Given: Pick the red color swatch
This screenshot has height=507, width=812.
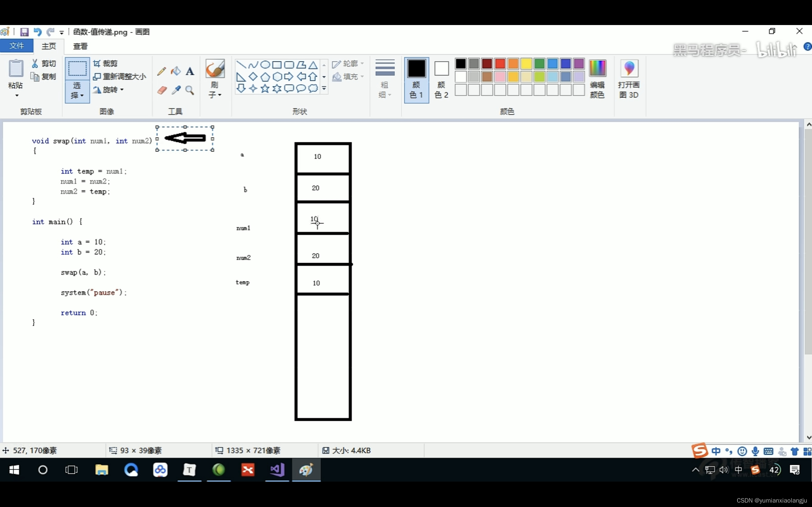Looking at the screenshot, I should [x=500, y=63].
